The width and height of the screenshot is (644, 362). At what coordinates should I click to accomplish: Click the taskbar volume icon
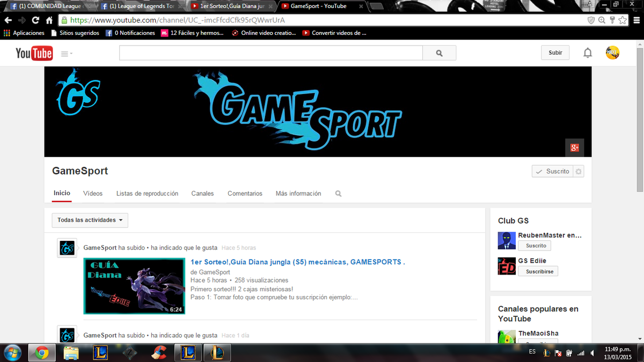point(592,353)
